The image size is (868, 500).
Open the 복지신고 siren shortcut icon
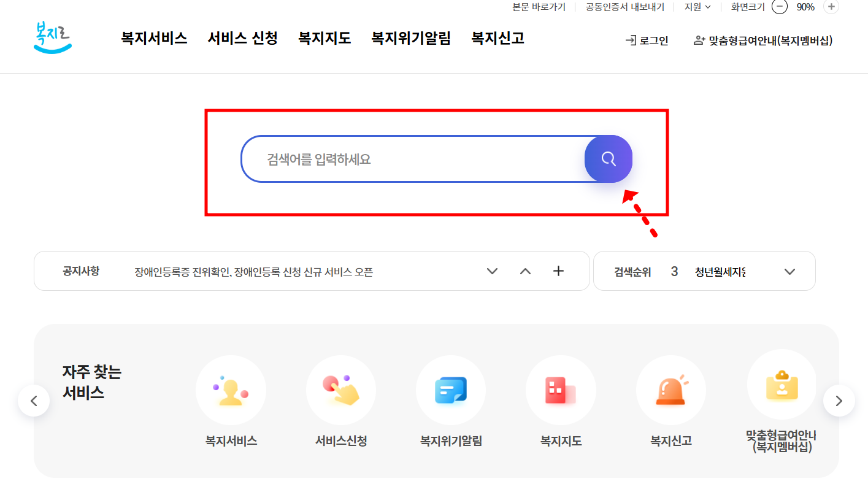tap(671, 390)
